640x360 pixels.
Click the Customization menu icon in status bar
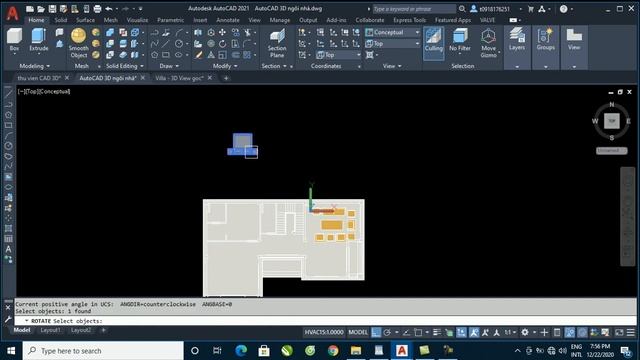(631, 332)
